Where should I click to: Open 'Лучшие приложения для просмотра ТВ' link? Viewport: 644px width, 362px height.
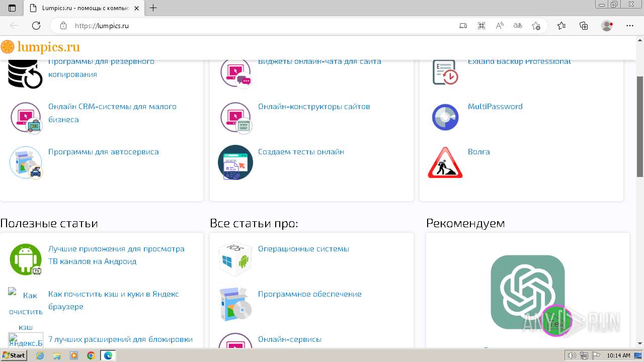116,255
